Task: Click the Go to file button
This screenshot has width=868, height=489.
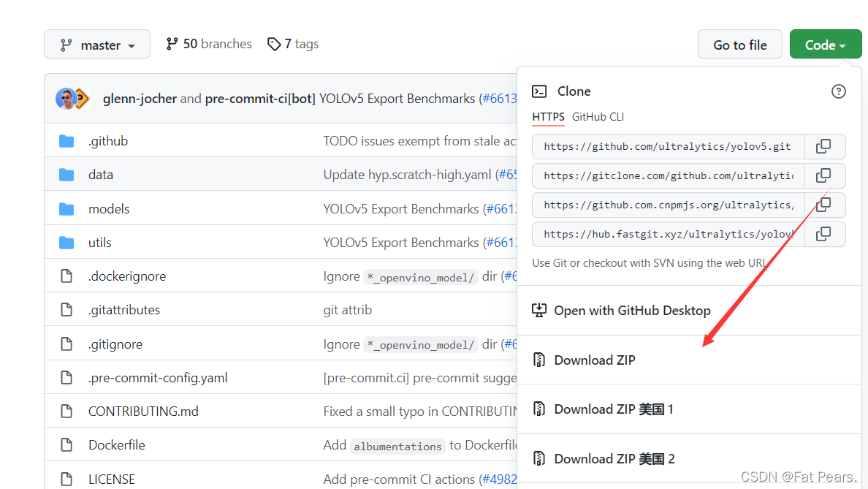Action: coord(739,45)
